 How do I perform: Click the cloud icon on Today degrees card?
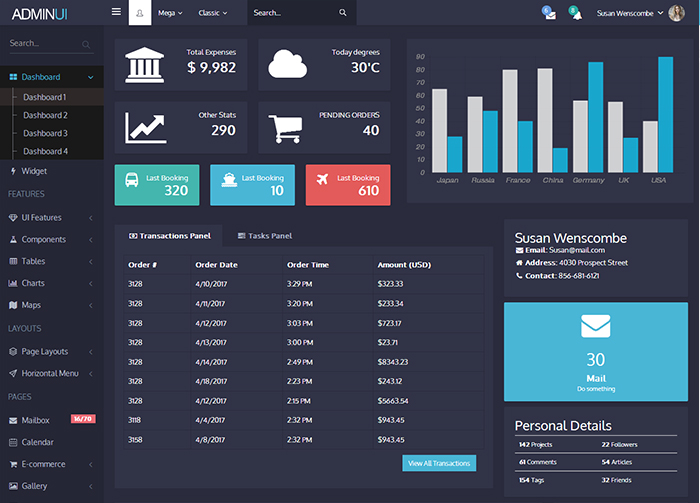click(287, 63)
